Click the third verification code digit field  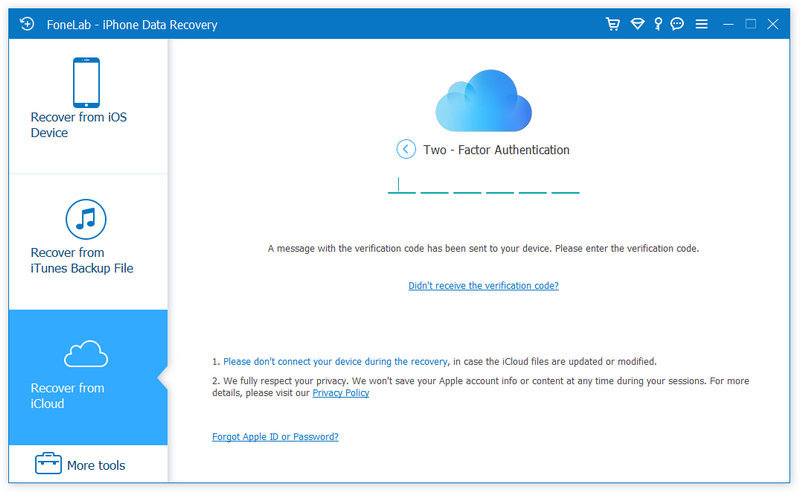[467, 185]
